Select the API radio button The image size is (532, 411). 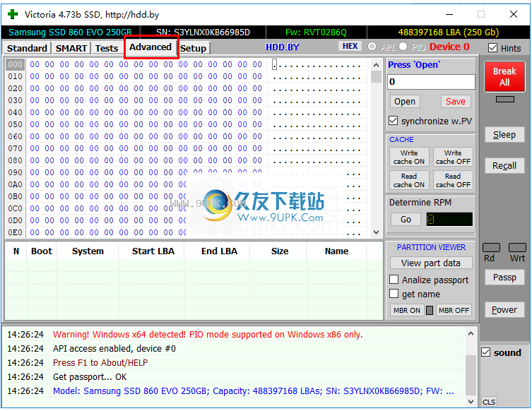[x=372, y=46]
